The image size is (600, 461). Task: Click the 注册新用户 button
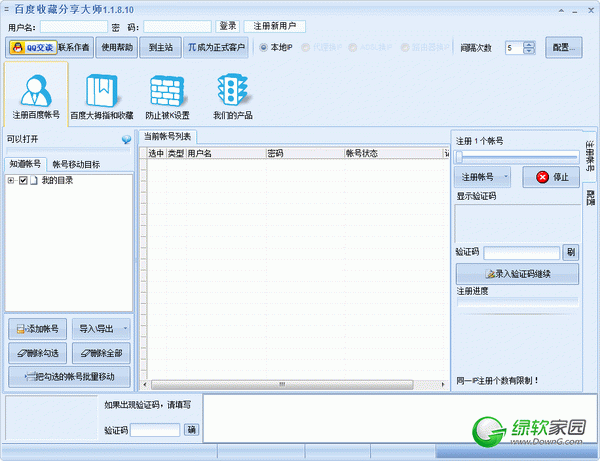[274, 26]
